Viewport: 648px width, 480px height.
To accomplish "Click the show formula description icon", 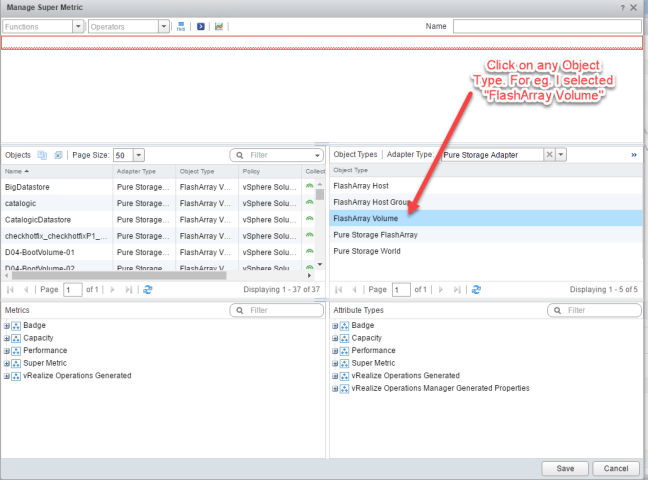I will point(199,26).
